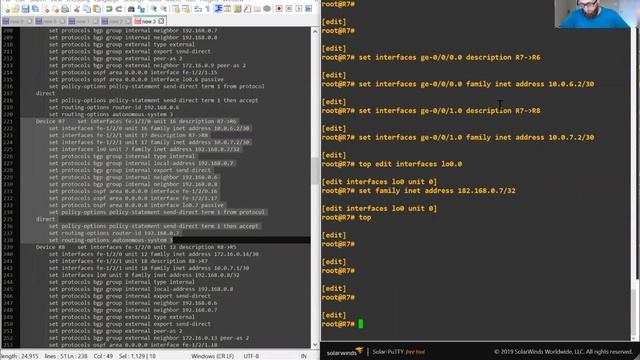Start macro recording with red record icon

click(279, 9)
